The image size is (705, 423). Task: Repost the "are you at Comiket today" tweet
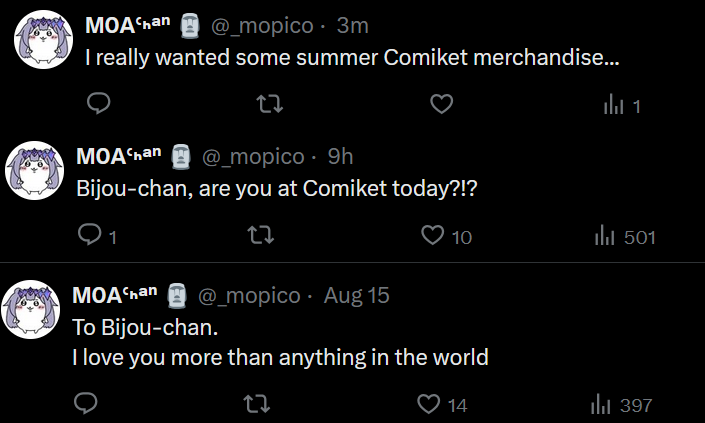click(259, 236)
